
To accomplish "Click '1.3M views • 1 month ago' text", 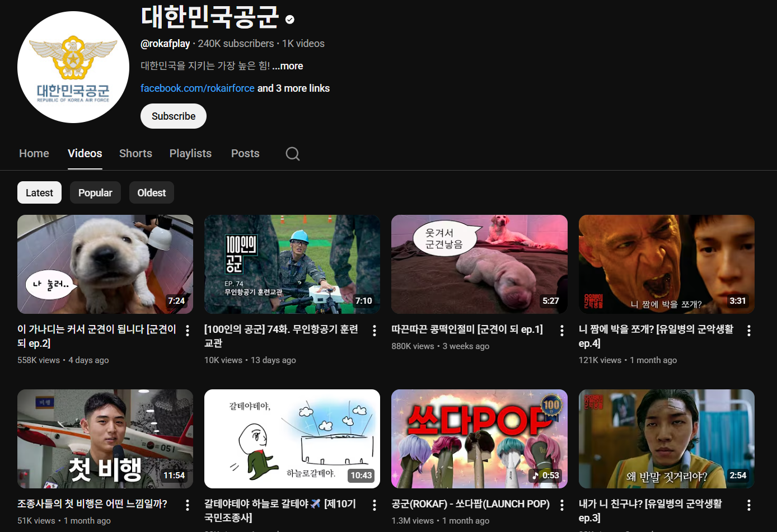I will (441, 521).
